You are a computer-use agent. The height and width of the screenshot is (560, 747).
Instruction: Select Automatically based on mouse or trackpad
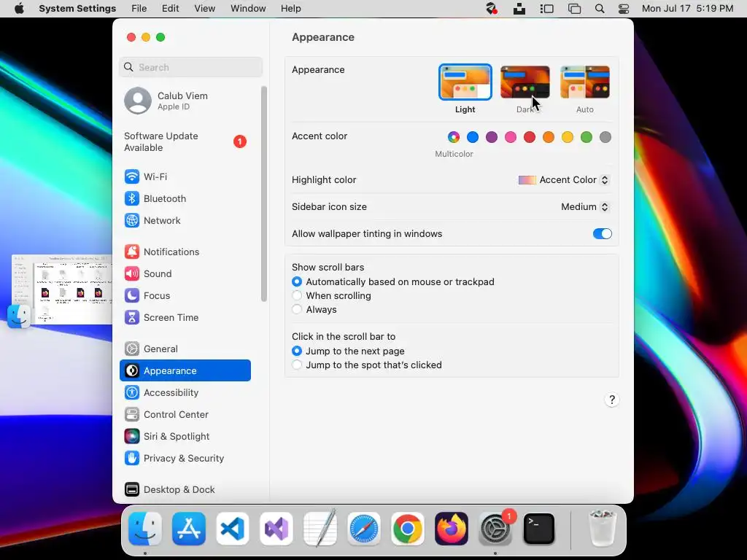(297, 282)
